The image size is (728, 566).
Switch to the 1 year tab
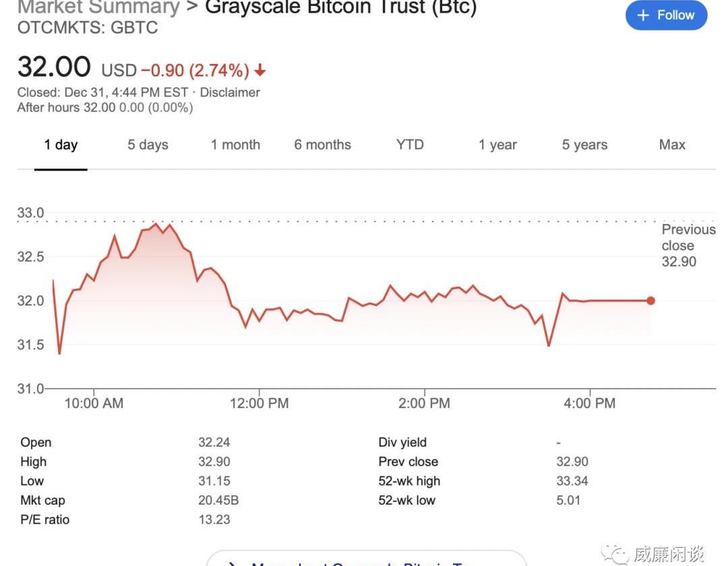[497, 145]
